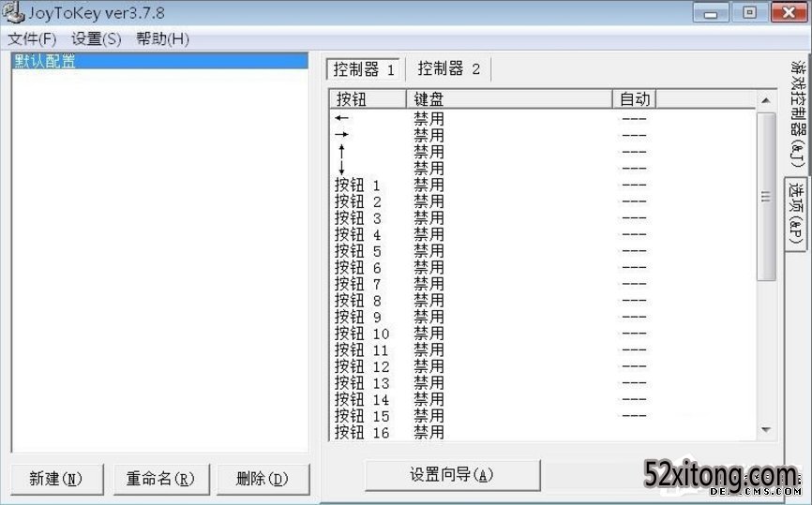This screenshot has width=812, height=505.
Task: Select the 按钮 15 row
Action: [543, 417]
